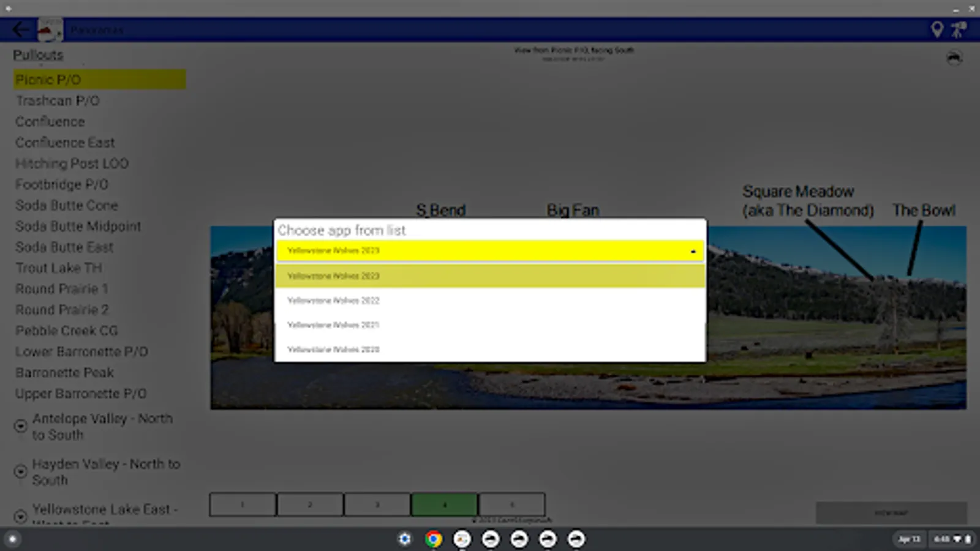Click the green panorama page 4 button
The width and height of the screenshot is (980, 551).
(445, 504)
